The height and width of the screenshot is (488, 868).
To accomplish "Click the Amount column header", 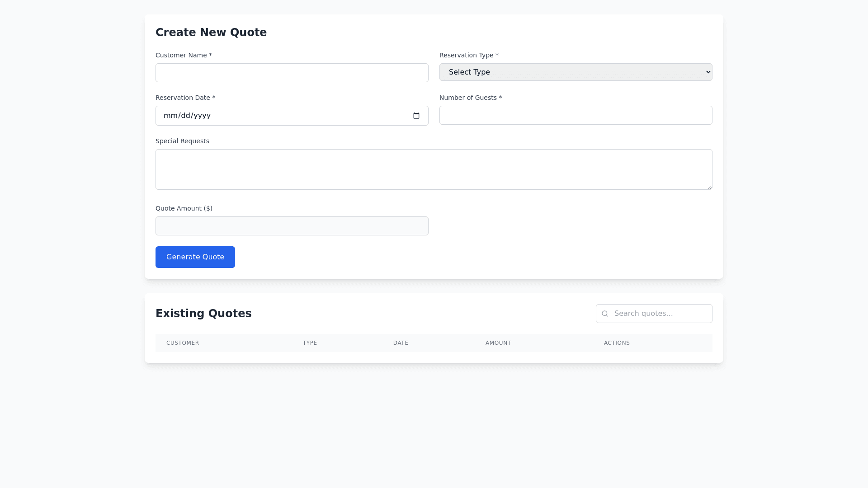I will pyautogui.click(x=498, y=343).
